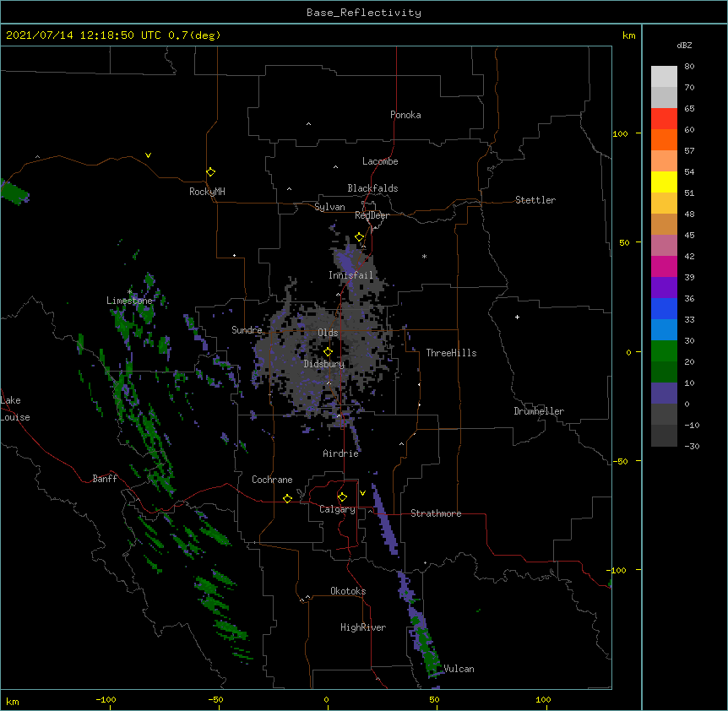The image size is (728, 711).
Task: Pick the purple 36-39 dBZ legend swatch
Action: coord(664,288)
